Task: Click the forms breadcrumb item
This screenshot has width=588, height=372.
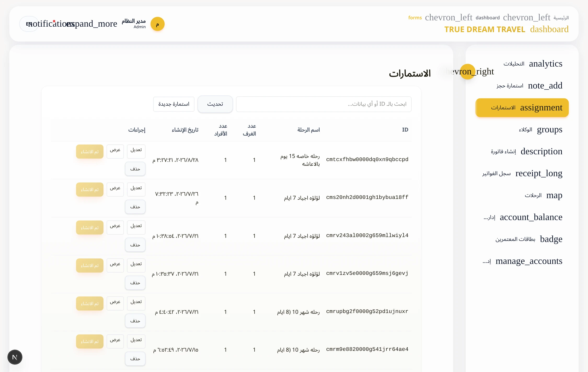Action: [x=415, y=18]
